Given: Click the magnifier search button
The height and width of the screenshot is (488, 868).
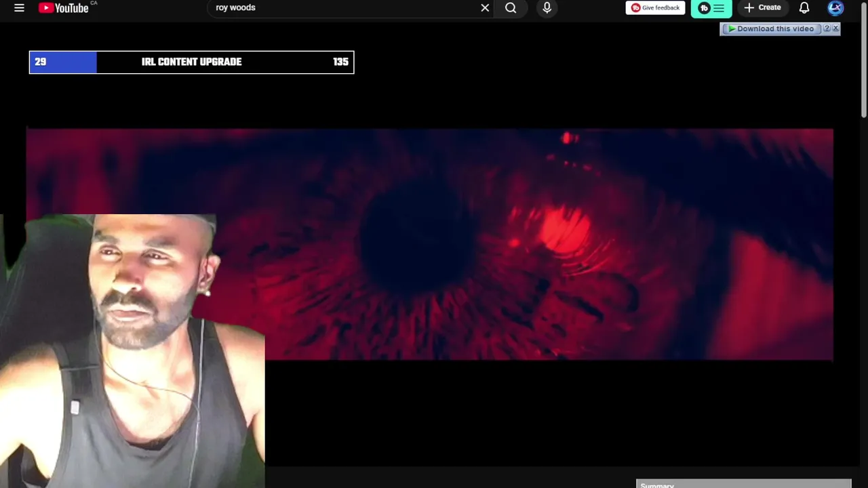Looking at the screenshot, I should 511,8.
